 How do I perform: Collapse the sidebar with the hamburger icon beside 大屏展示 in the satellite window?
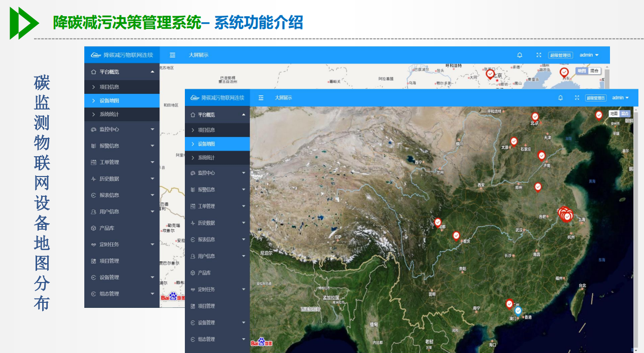pyautogui.click(x=261, y=98)
